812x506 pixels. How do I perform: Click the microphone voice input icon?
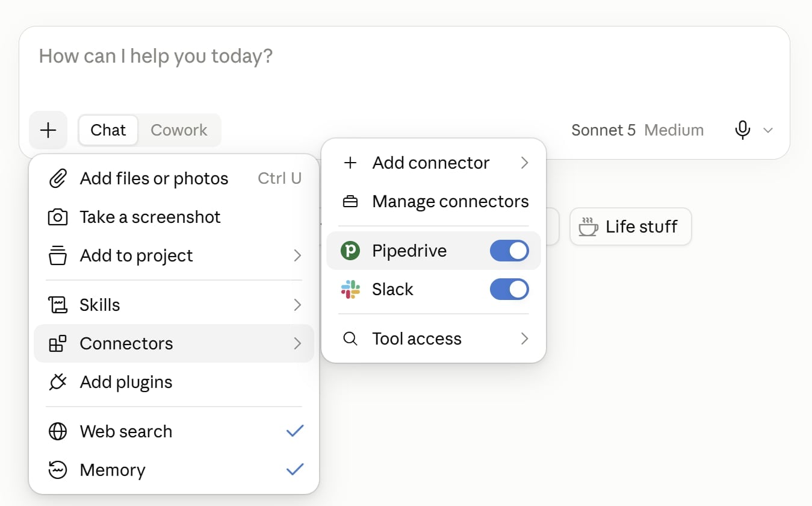pyautogui.click(x=743, y=130)
